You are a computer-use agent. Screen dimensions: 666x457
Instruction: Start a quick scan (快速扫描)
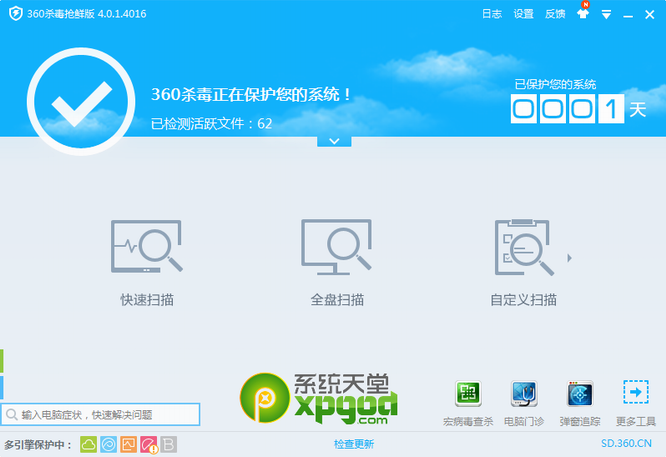[147, 262]
